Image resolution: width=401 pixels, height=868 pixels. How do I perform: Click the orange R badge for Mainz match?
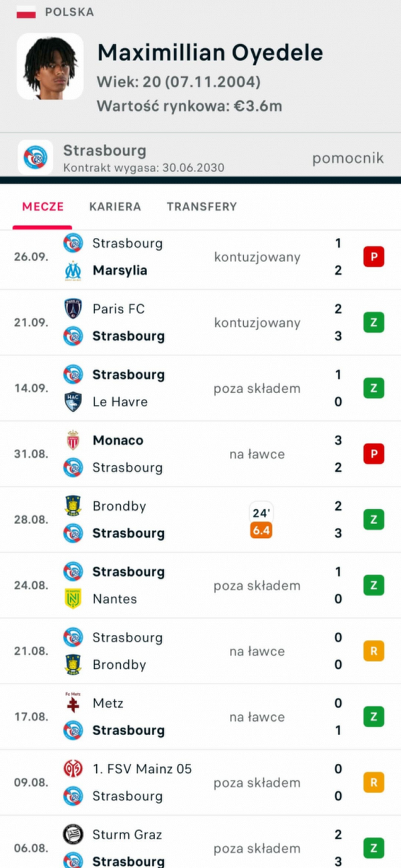click(x=374, y=782)
